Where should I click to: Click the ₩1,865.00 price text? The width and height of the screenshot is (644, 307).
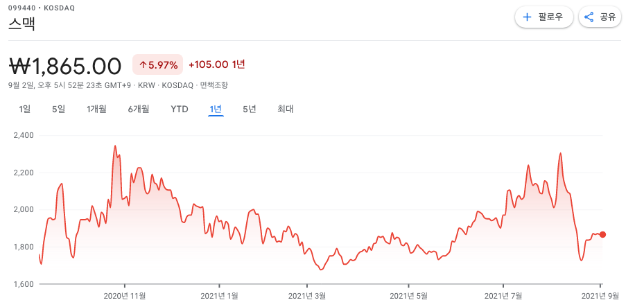65,66
